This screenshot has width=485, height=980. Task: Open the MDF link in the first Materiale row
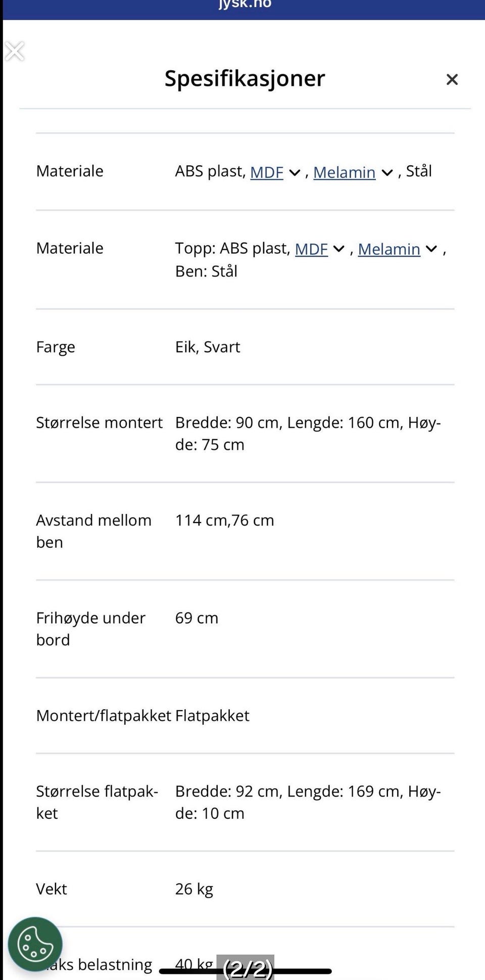266,172
